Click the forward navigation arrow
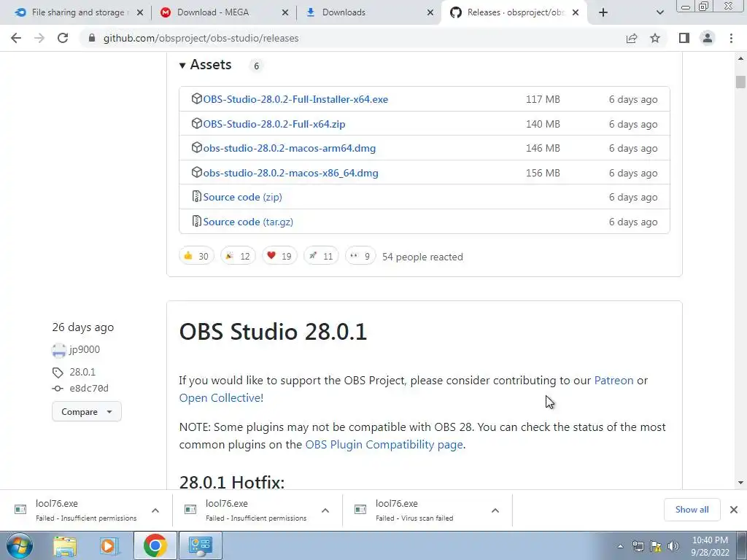The width and height of the screenshot is (747, 560). pos(39,38)
